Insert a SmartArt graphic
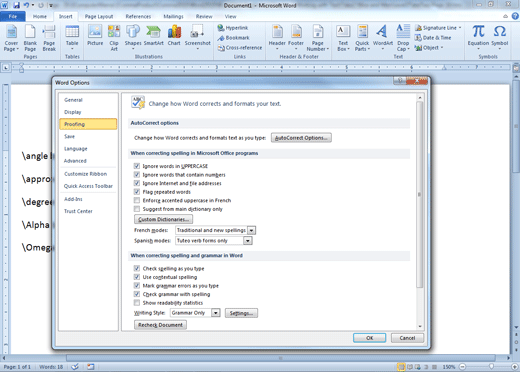 coord(153,35)
